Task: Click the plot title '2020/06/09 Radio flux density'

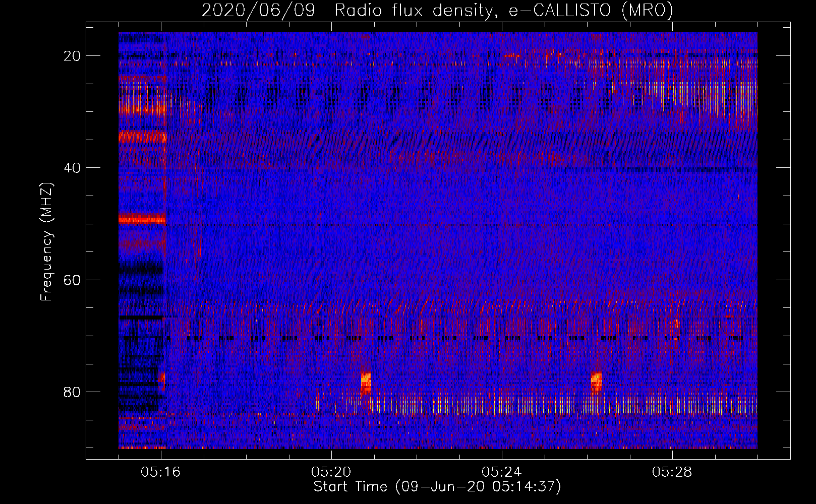Action: pyautogui.click(x=437, y=11)
